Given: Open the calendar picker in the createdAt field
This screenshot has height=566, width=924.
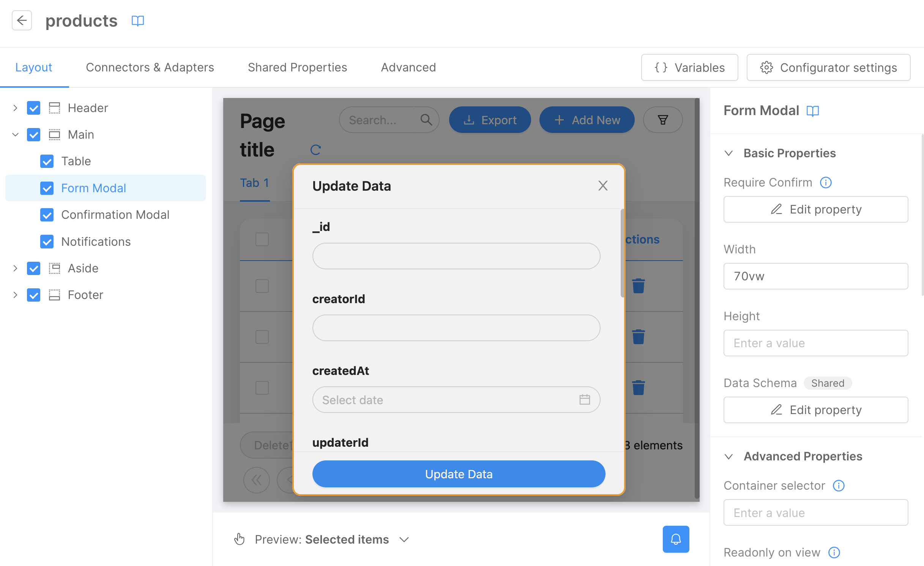Looking at the screenshot, I should pyautogui.click(x=585, y=400).
